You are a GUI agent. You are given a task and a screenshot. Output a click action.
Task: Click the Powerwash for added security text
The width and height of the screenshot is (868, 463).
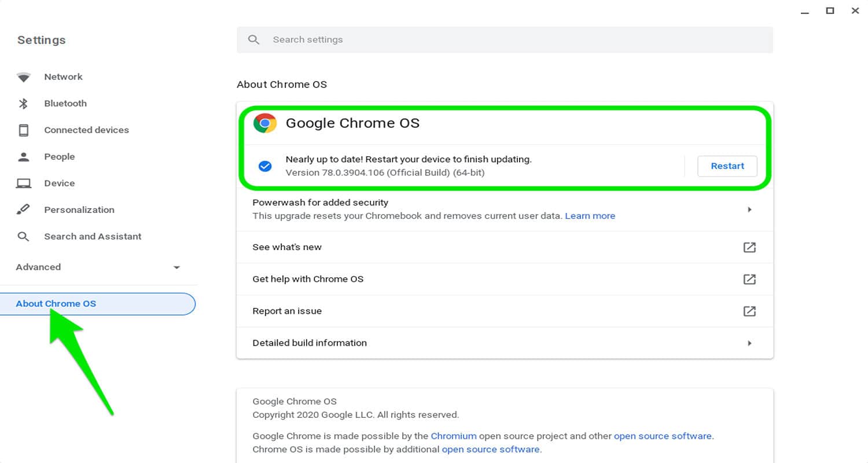coord(320,203)
